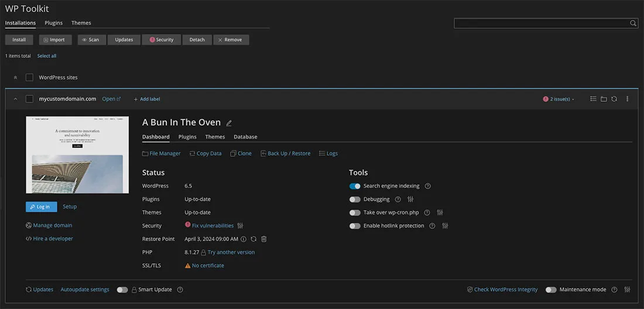Click Add label
The height and width of the screenshot is (309, 644).
(147, 99)
